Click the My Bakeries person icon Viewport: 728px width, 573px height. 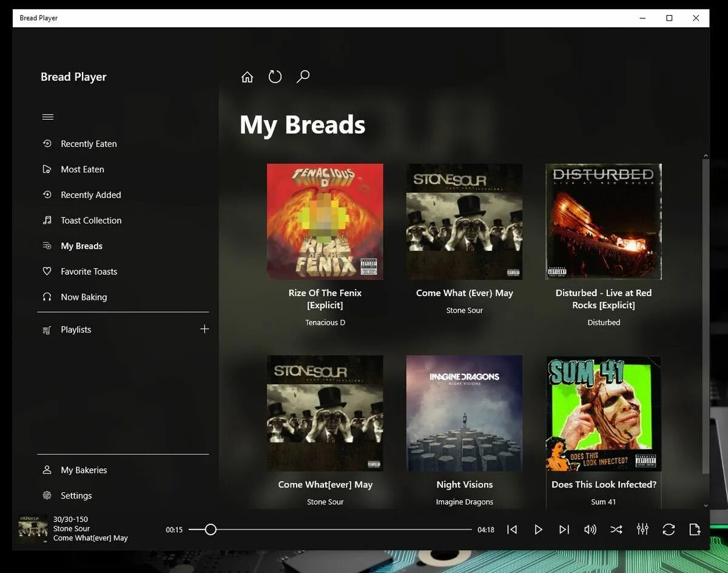(47, 470)
